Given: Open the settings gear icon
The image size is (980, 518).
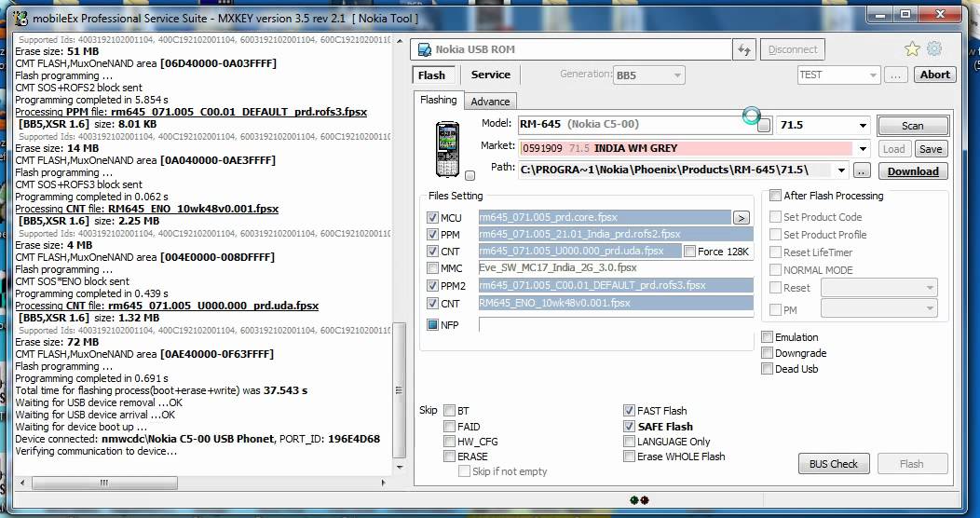Looking at the screenshot, I should 934,48.
